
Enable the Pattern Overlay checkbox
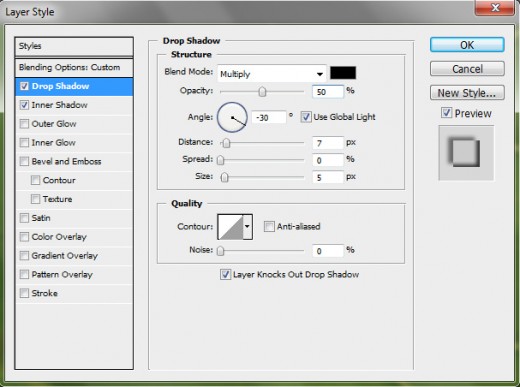point(24,275)
